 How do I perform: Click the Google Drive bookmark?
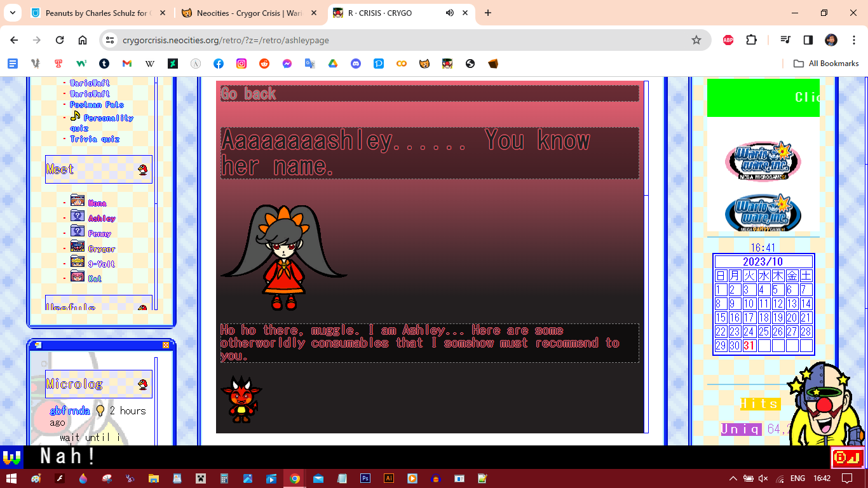pyautogui.click(x=333, y=64)
